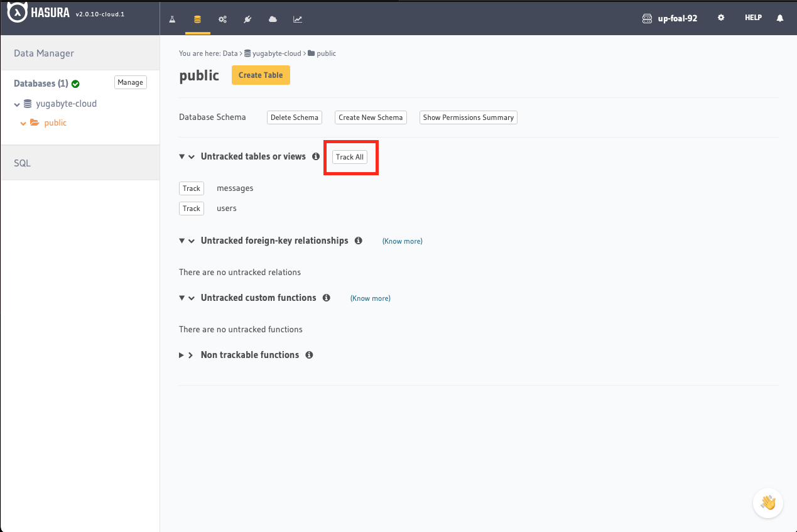
Task: Track the messages table
Action: pyautogui.click(x=191, y=188)
